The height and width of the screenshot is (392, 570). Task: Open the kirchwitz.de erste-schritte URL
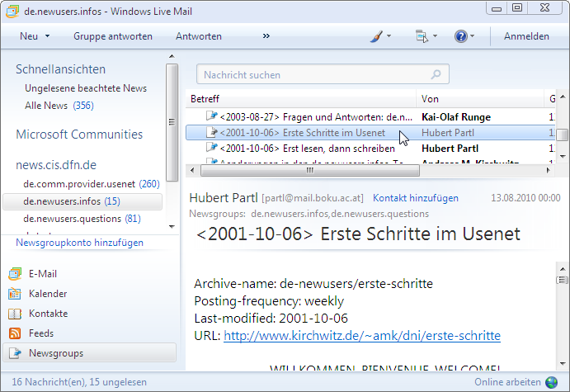pos(361,336)
